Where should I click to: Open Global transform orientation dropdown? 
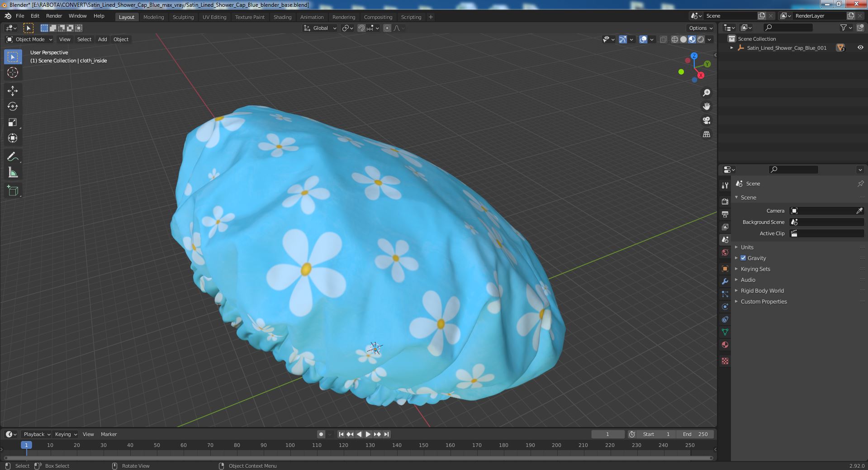click(320, 28)
